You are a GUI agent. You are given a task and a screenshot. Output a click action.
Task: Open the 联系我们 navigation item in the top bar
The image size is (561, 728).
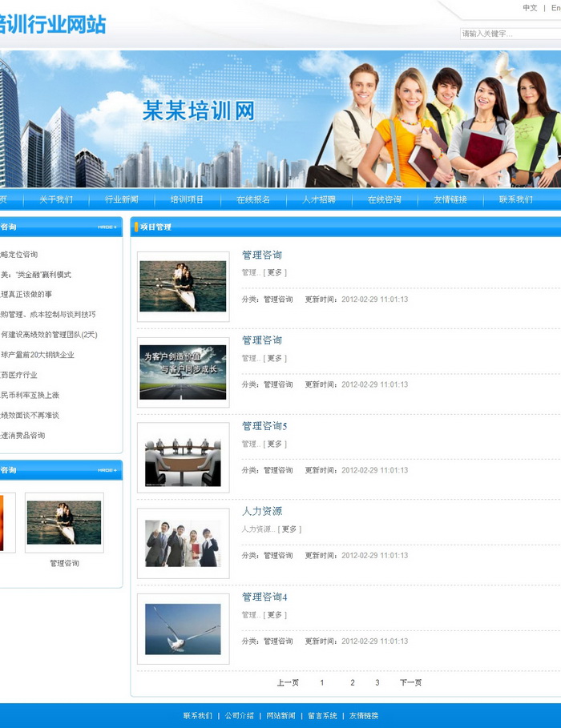(x=516, y=199)
